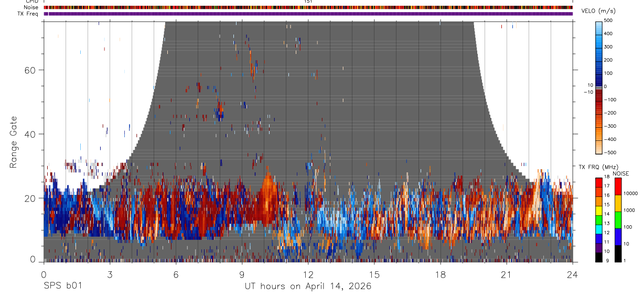Click the x-axis tick label 24
This screenshot has height=297, width=644.
572,274
